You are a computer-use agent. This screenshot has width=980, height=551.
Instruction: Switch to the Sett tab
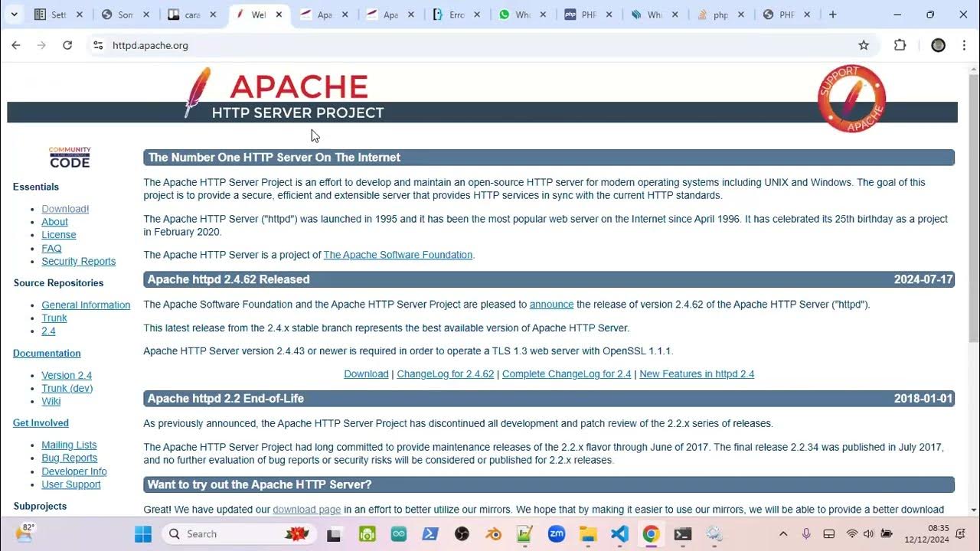click(58, 15)
